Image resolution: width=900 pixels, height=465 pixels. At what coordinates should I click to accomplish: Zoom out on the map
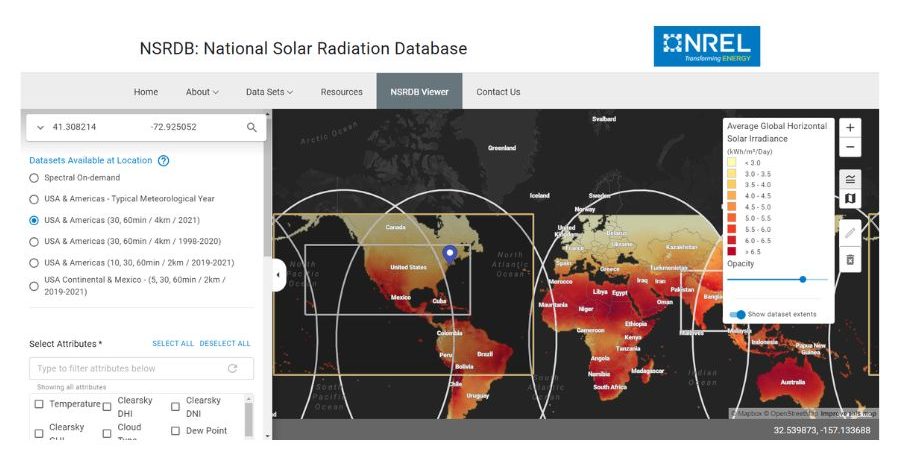[849, 148]
